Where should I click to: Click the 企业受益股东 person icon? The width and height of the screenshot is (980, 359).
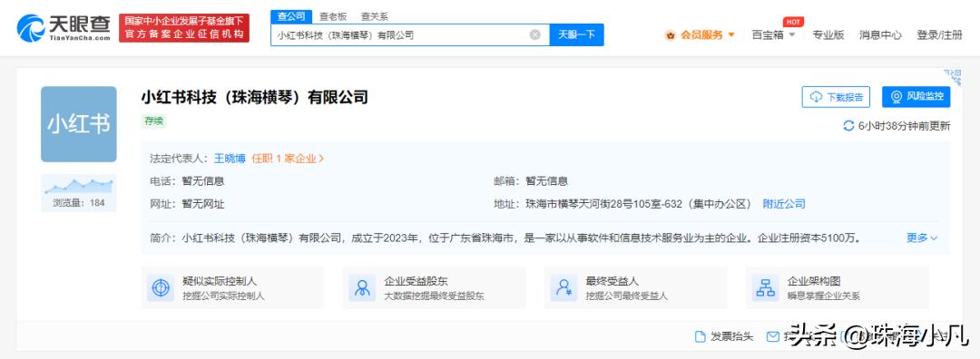coord(362,287)
